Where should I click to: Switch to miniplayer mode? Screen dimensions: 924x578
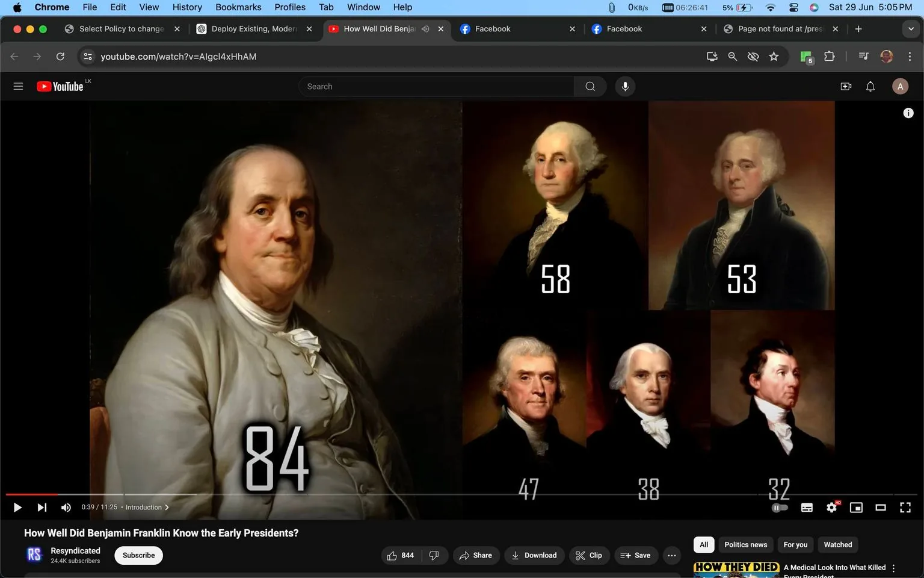pos(856,507)
